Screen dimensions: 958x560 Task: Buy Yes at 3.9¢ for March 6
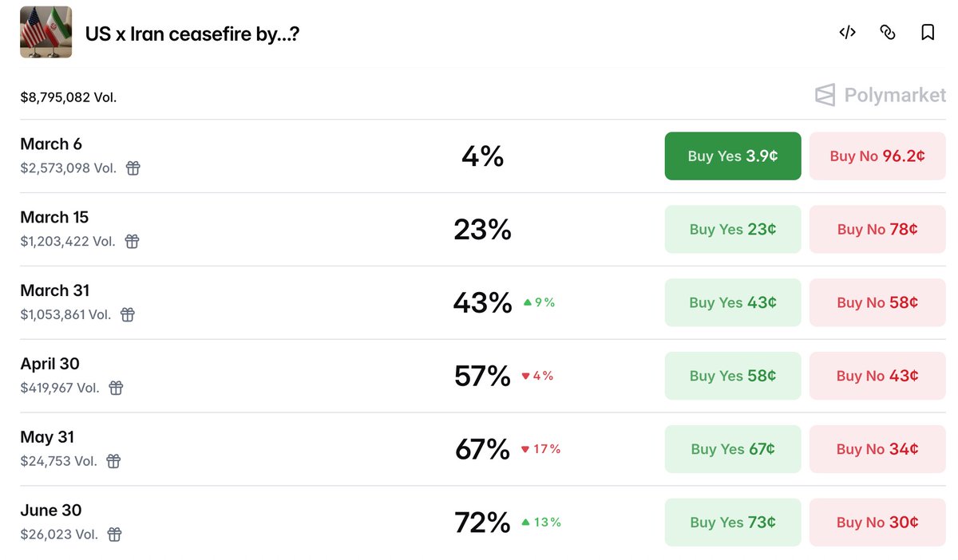(x=733, y=156)
